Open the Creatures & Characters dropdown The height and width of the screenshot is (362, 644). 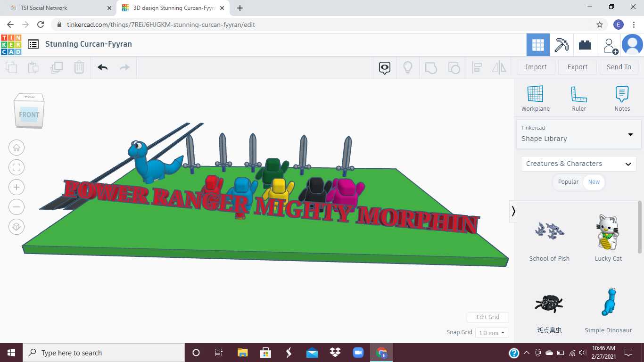579,164
